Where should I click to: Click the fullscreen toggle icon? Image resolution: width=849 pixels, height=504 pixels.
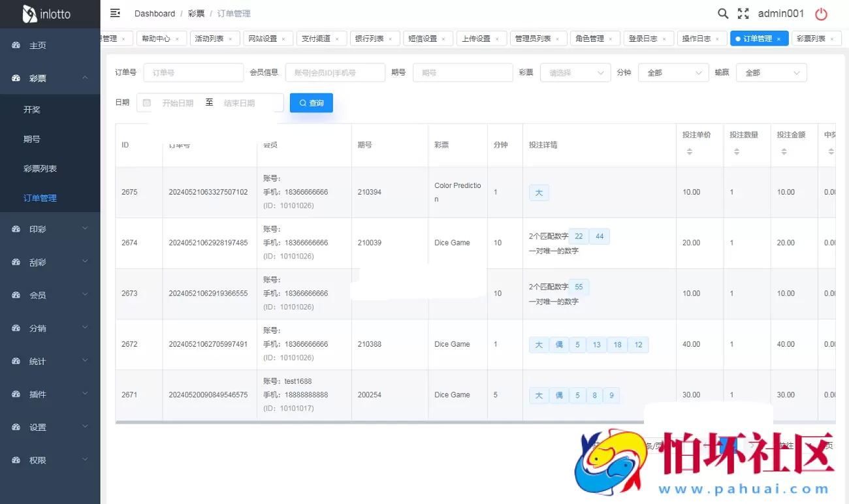[743, 13]
